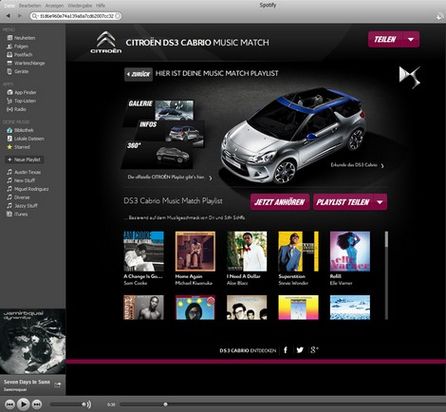Select iTunes playlist in sidebar
This screenshot has width=446, height=412.
pyautogui.click(x=17, y=214)
